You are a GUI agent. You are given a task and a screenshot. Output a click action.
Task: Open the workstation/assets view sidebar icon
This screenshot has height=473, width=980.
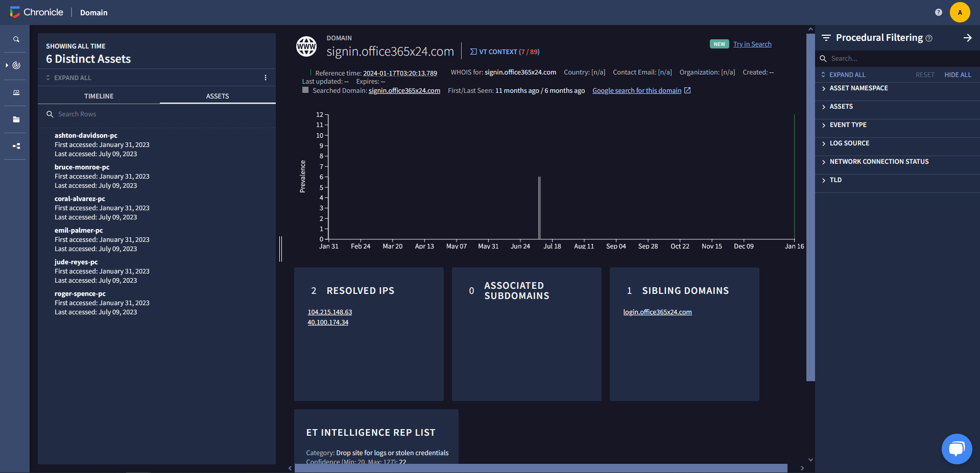[15, 93]
